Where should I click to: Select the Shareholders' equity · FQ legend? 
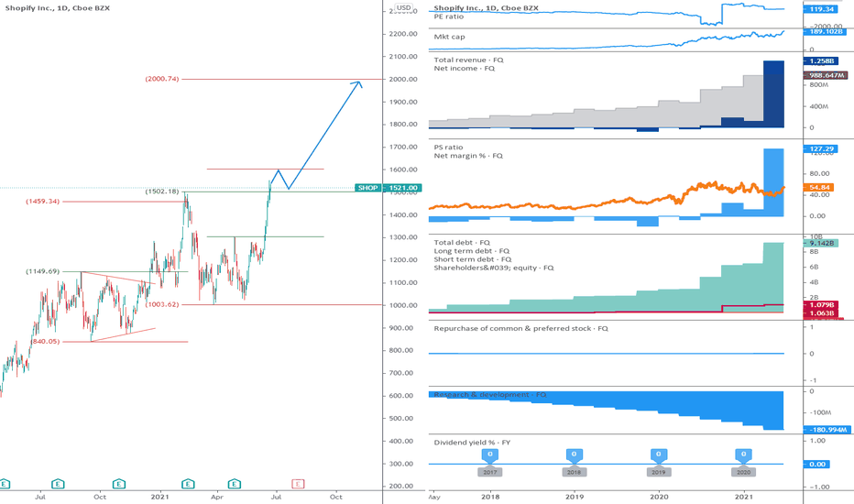(494, 268)
